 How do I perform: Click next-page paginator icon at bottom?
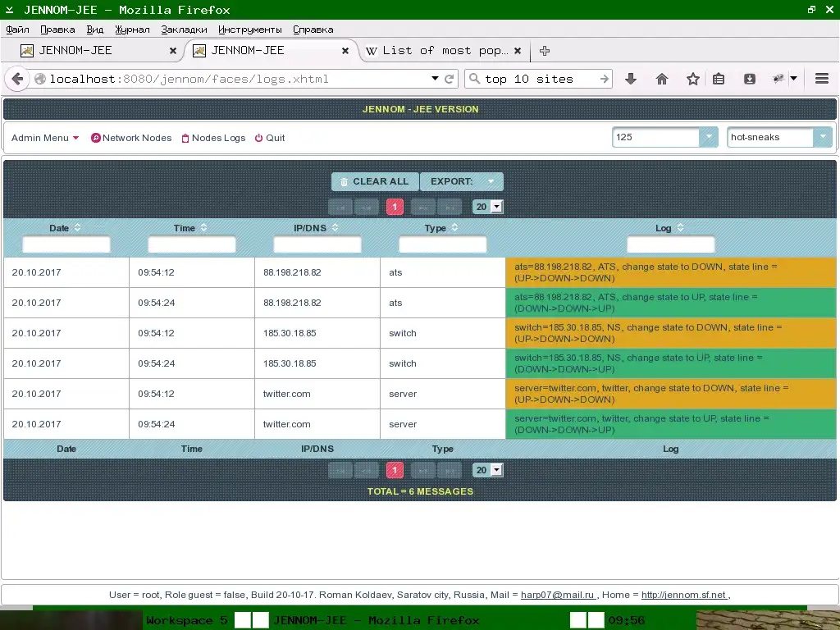coord(423,470)
